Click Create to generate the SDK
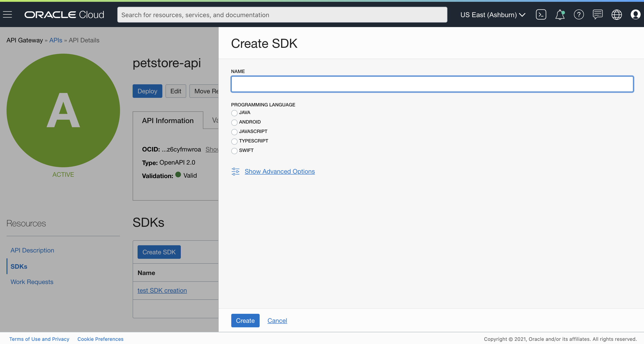Image resolution: width=644 pixels, height=344 pixels. 245,321
